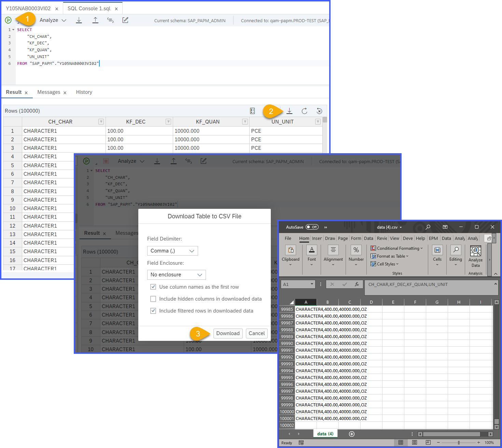The width and height of the screenshot is (502, 448).
Task: Open Field Delimiter Comma dropdown
Action: [172, 251]
